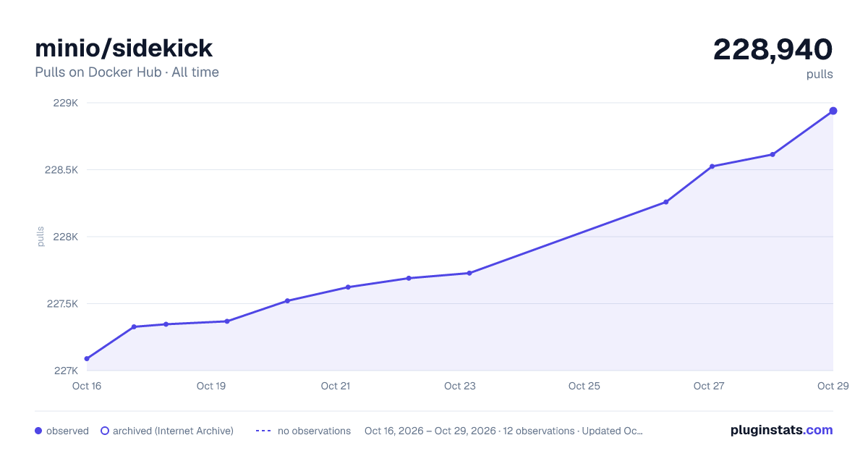Click the 228K y-axis label

pyautogui.click(x=66, y=237)
